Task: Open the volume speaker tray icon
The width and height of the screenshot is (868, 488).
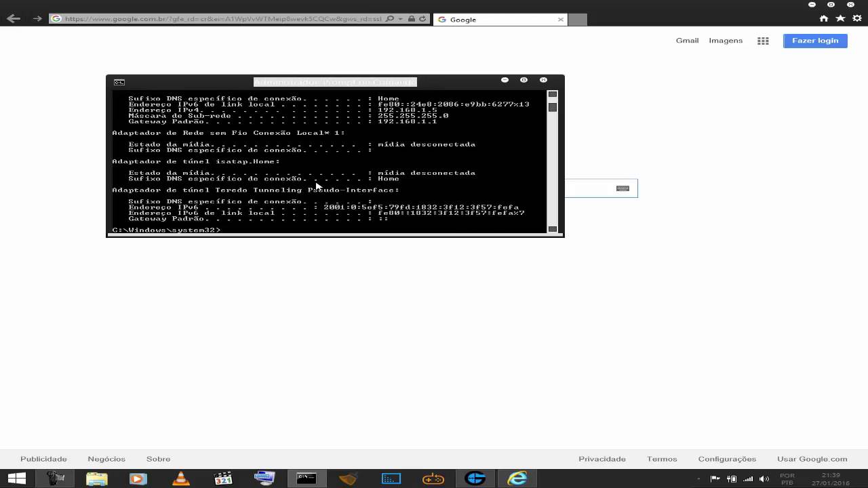Action: 766,479
